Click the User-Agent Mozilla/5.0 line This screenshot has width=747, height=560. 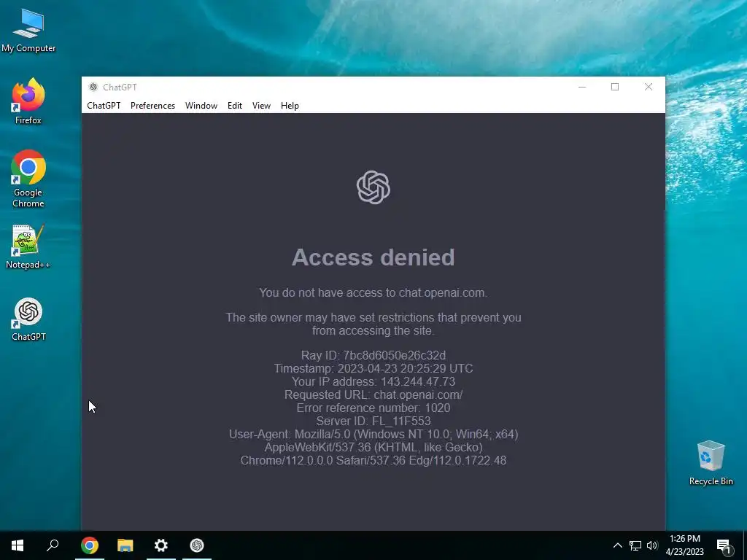(373, 435)
